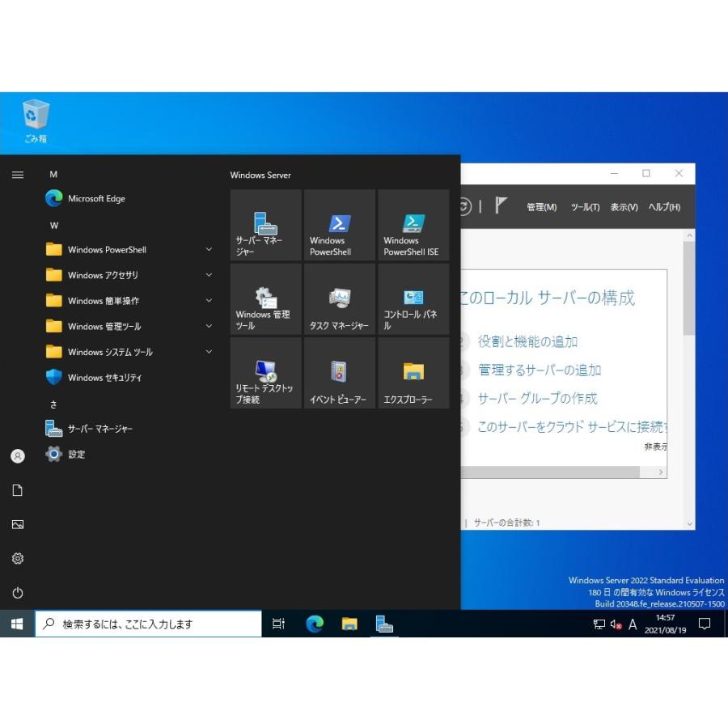Click the hamburger menu at the top of the Start menu
Screen dimensions: 728x728
pyautogui.click(x=18, y=175)
